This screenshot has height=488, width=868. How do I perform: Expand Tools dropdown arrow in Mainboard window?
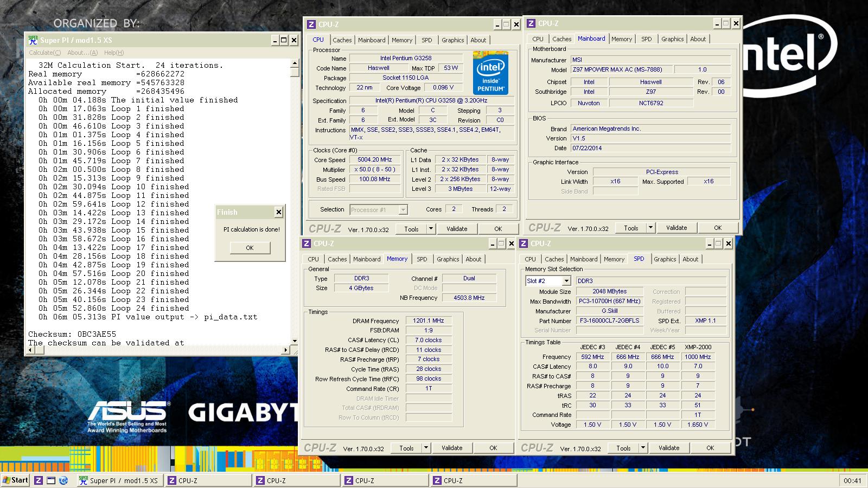[651, 228]
